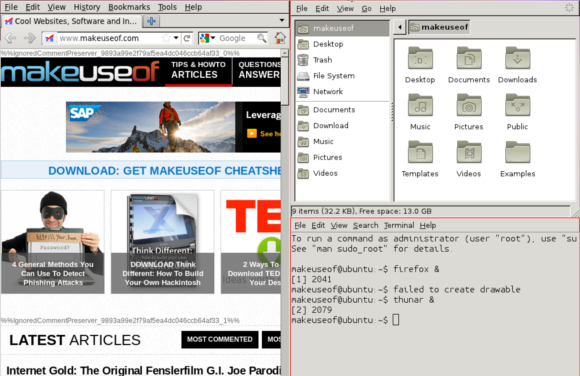
Task: Click the Firefox vertical scrollbar thumb
Action: [284, 81]
